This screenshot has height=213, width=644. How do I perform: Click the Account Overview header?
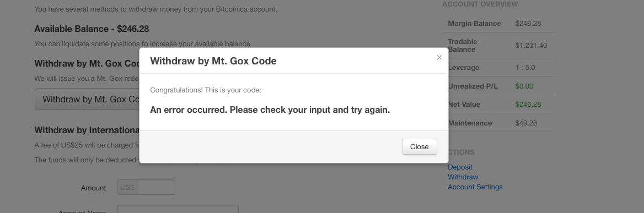pyautogui.click(x=480, y=4)
